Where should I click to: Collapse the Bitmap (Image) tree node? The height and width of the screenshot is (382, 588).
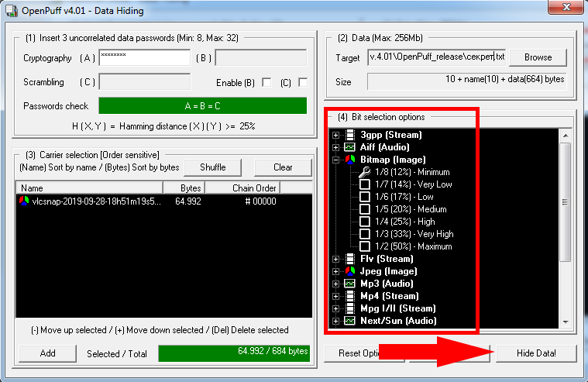(335, 160)
